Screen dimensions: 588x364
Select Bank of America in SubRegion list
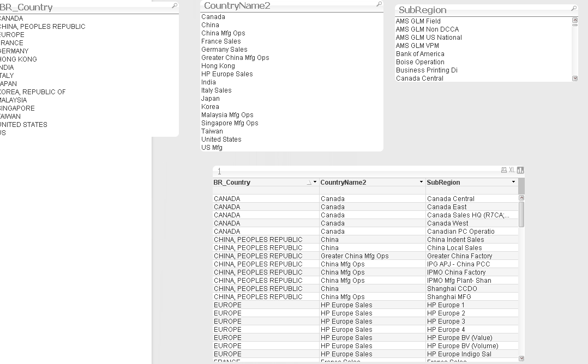(x=420, y=54)
